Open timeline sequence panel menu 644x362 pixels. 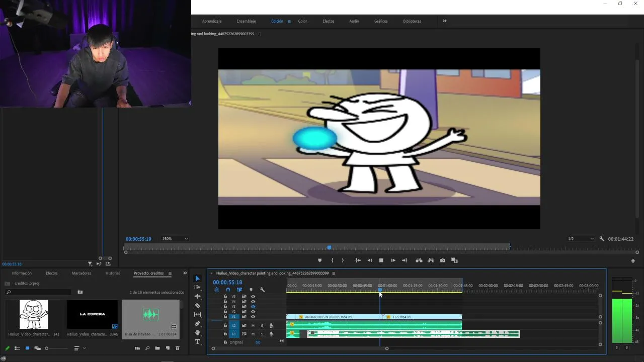pyautogui.click(x=334, y=273)
